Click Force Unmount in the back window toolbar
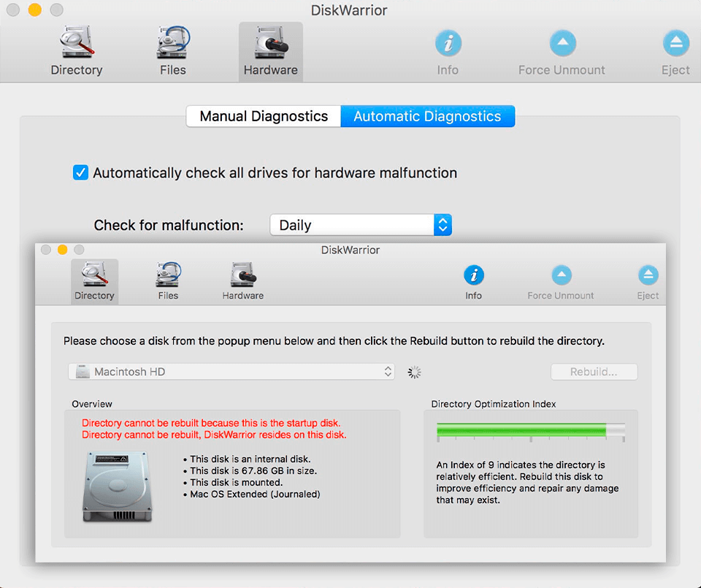Screen dimensions: 701x588 [x=562, y=51]
